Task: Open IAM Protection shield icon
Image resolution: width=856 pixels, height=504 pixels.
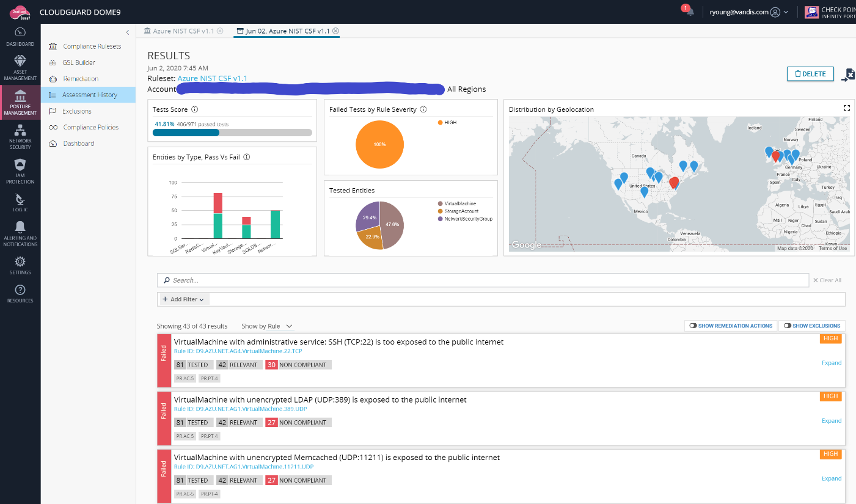Action: [20, 165]
